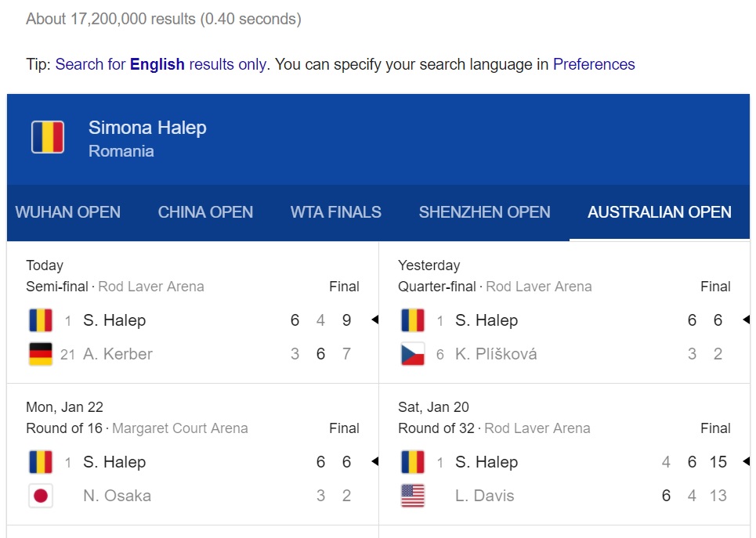Open the Preferences link
The width and height of the screenshot is (756, 538).
point(594,64)
